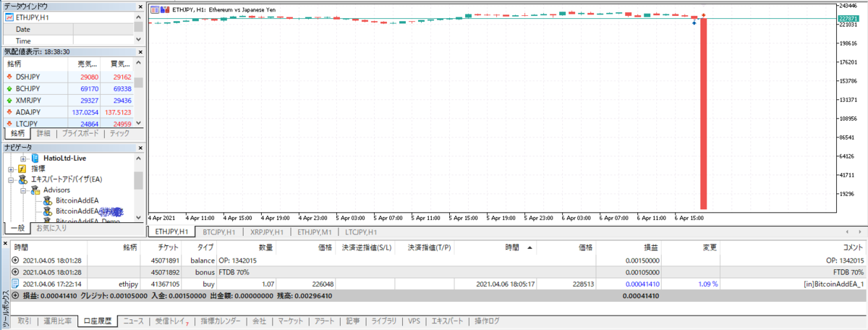The width and height of the screenshot is (868, 330).
Task: Open the お気に入り navigator tab
Action: (51, 228)
